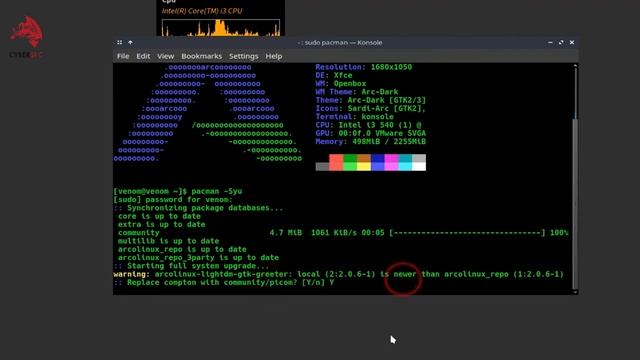The width and height of the screenshot is (640, 360).
Task: Open the Bookmarks menu
Action: pyautogui.click(x=201, y=56)
